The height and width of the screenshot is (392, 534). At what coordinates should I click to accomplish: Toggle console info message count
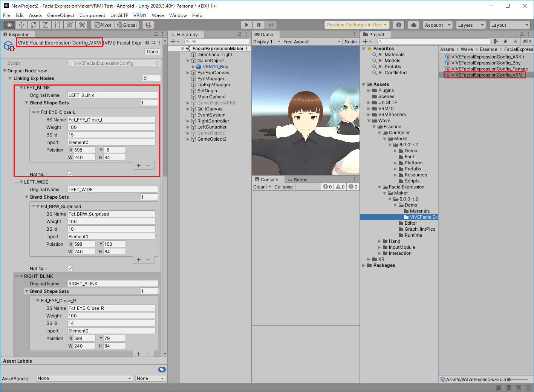point(327,187)
